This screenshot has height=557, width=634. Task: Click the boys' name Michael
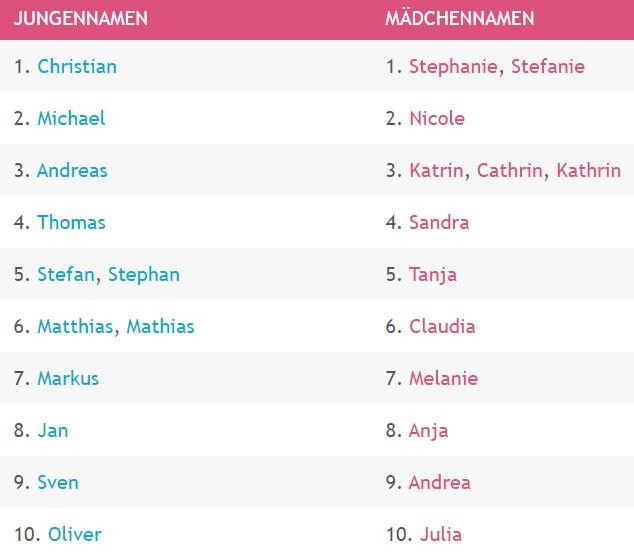pos(71,119)
